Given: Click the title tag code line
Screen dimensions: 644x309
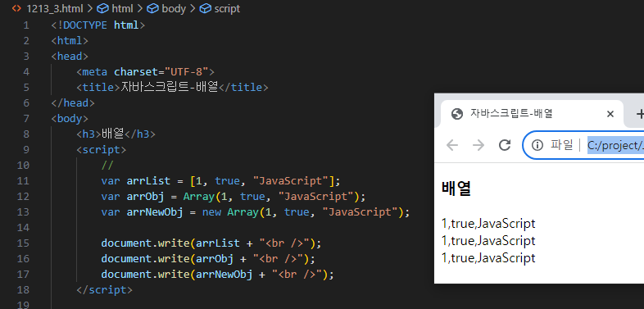Looking at the screenshot, I should click(x=172, y=88).
